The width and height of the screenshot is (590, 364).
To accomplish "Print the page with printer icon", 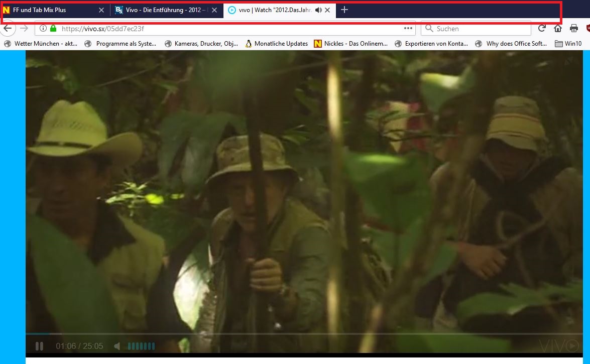I will (x=574, y=28).
